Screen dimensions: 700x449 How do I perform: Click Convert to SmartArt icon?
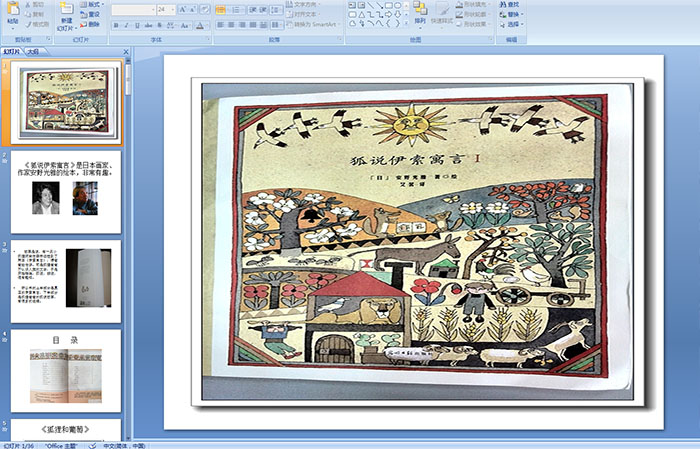tap(289, 25)
